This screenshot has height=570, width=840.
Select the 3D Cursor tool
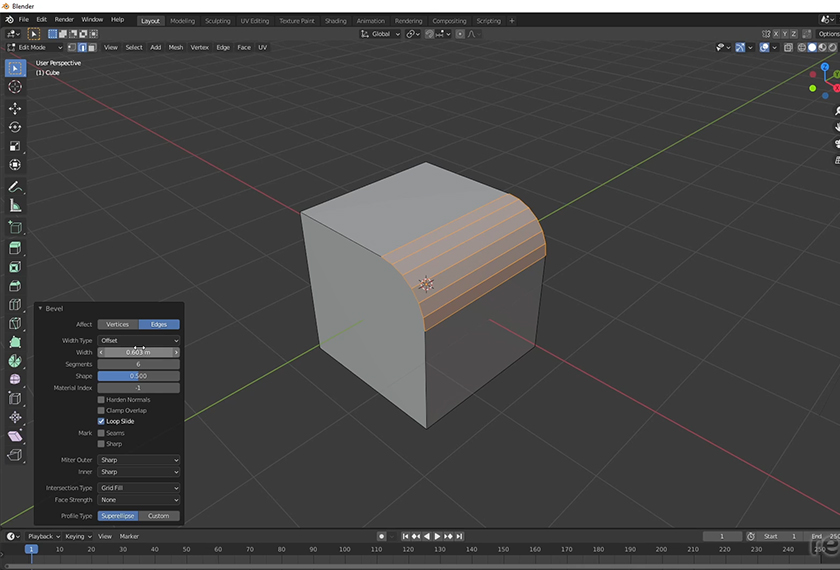click(x=15, y=87)
